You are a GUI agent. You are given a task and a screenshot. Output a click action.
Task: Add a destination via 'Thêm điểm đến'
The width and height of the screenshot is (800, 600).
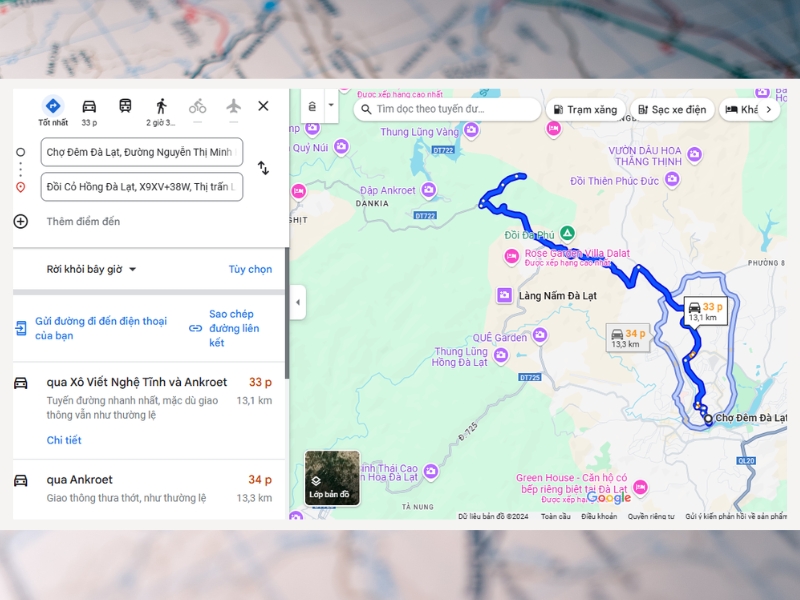(83, 221)
